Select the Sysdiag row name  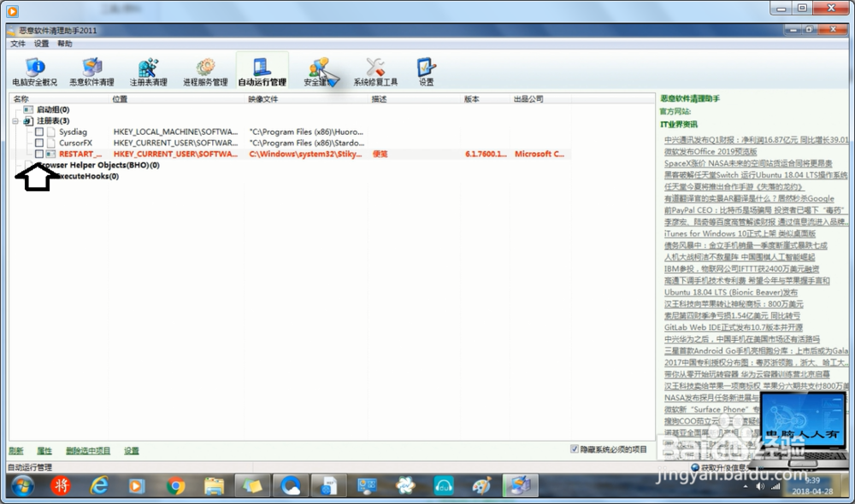tap(73, 132)
